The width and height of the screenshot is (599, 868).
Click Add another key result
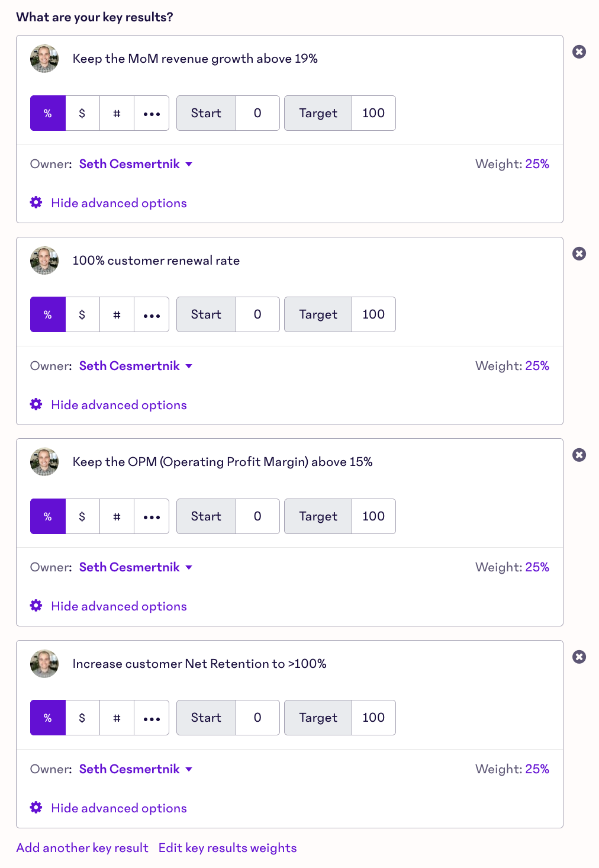click(82, 848)
